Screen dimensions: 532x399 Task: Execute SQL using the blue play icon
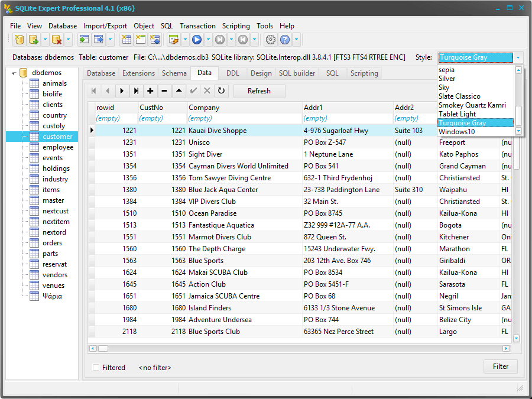point(197,39)
